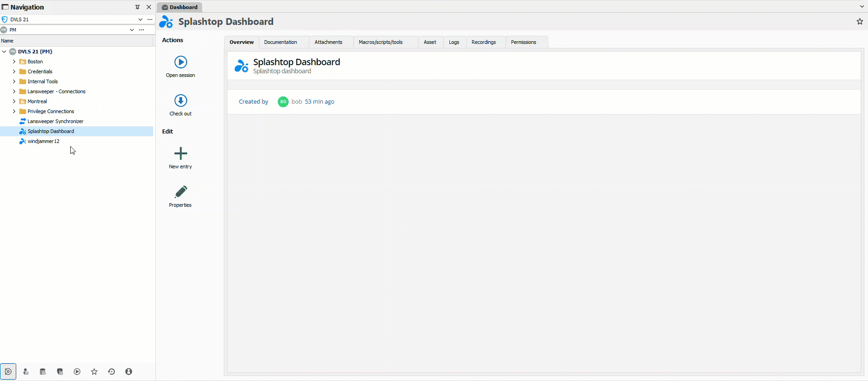Switch to the Permissions tab
This screenshot has width=868, height=381.
(x=523, y=42)
